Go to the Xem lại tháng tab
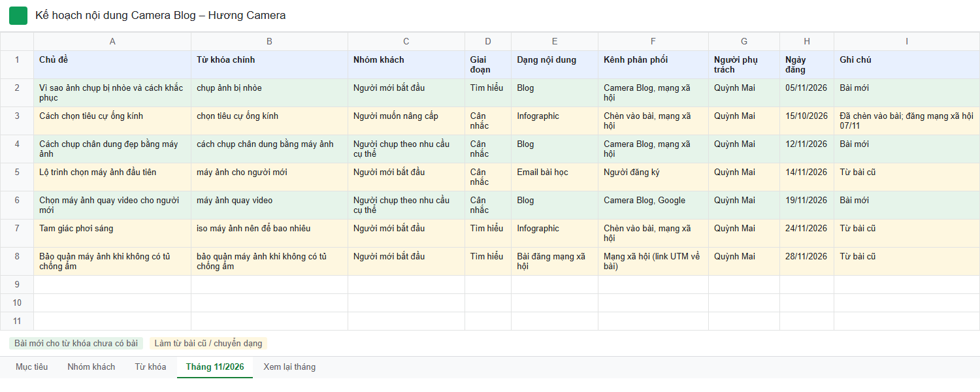This screenshot has width=980, height=392. [x=289, y=367]
